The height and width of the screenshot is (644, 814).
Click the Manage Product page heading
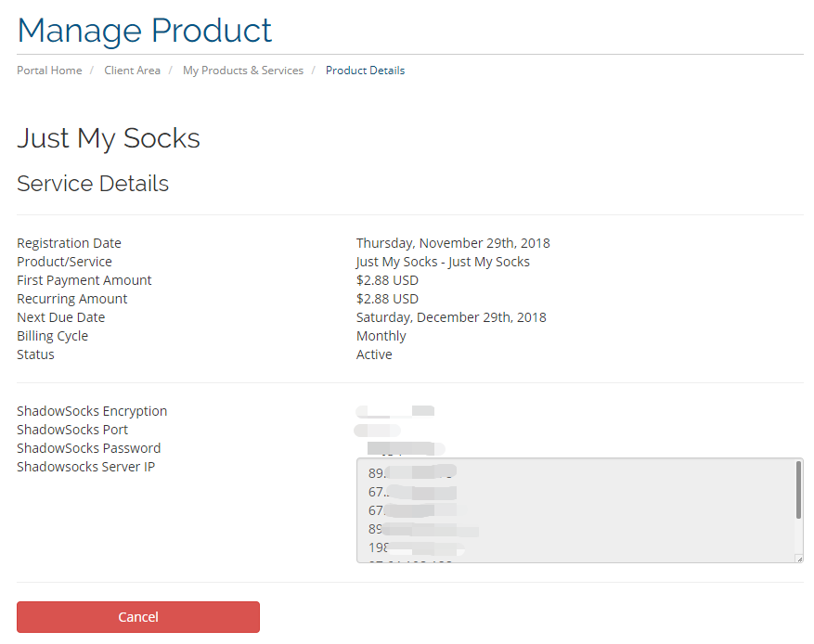pyautogui.click(x=145, y=30)
